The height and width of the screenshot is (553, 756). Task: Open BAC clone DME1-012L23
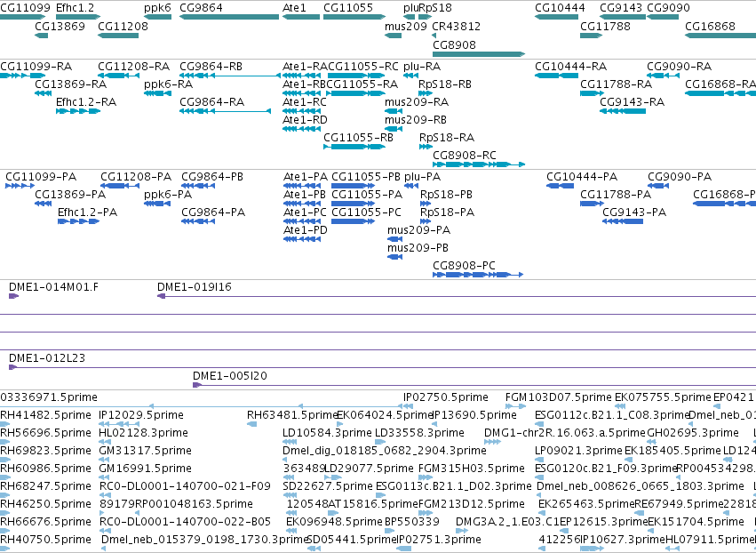point(382,367)
